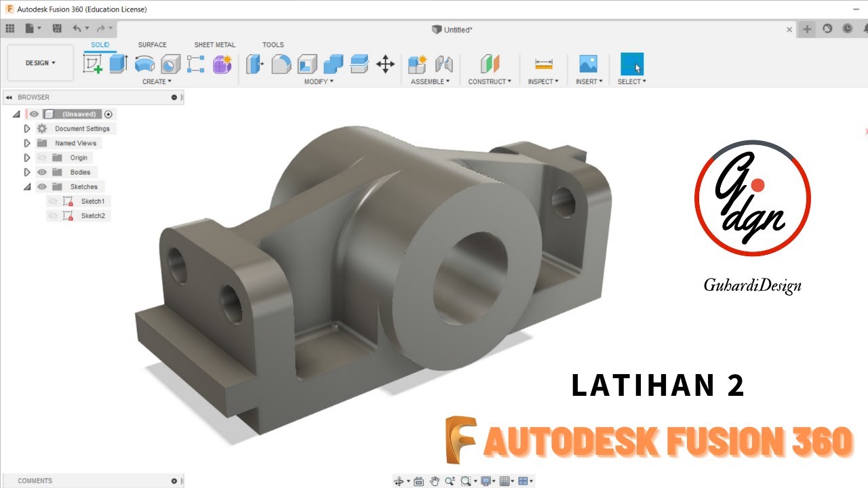The image size is (868, 488).
Task: Click the Measure ruler icon
Action: click(x=544, y=64)
